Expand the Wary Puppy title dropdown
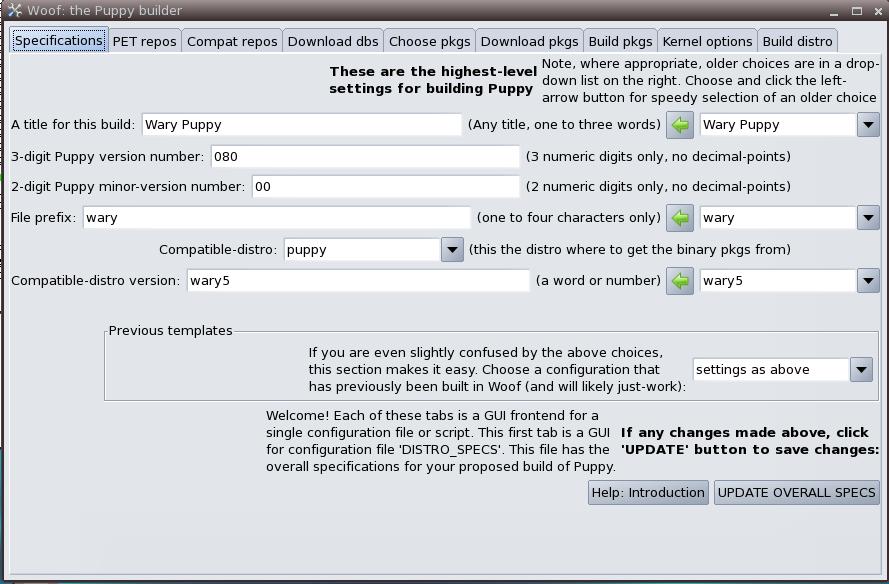 pos(867,125)
